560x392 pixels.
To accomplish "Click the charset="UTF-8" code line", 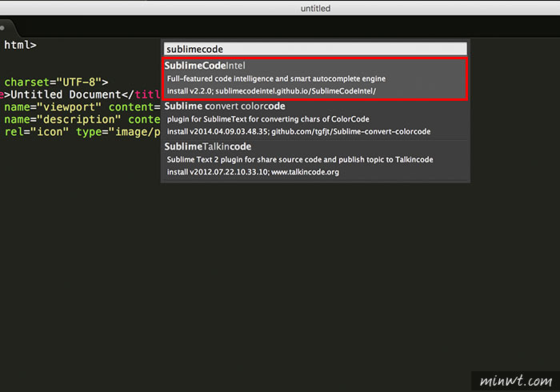I will point(56,82).
